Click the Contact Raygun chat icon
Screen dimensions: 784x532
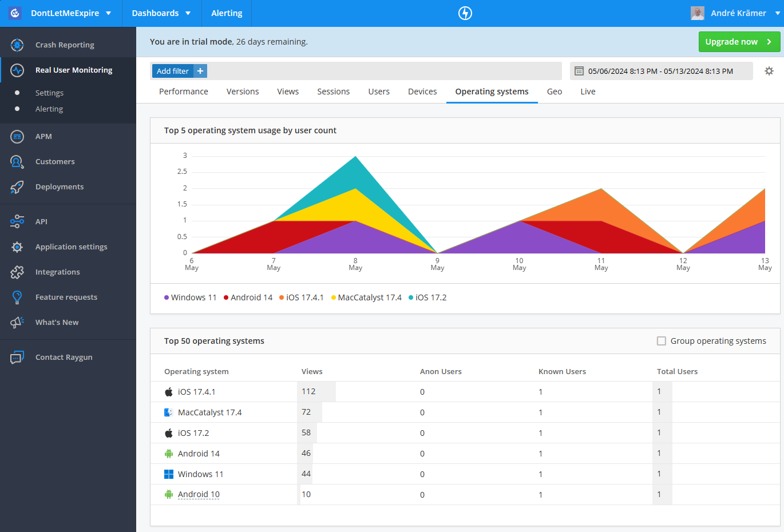pos(17,357)
